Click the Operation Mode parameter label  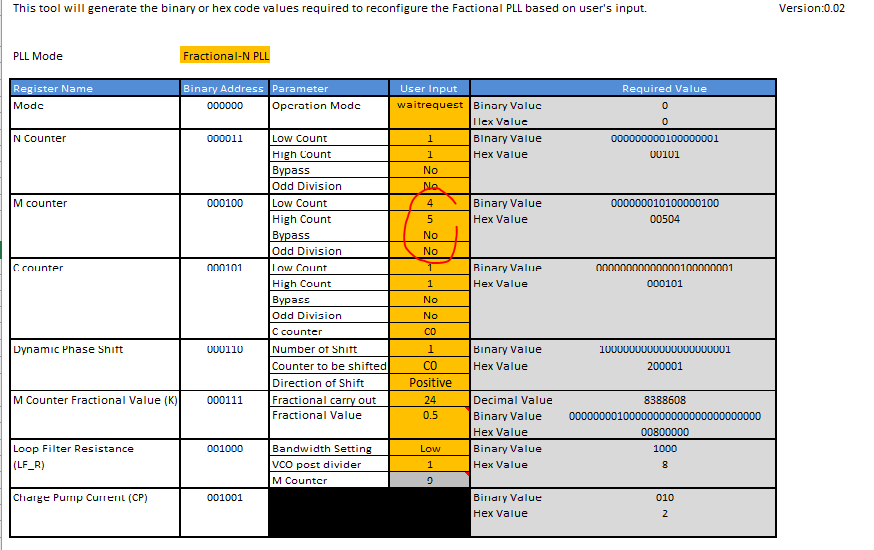click(x=316, y=105)
